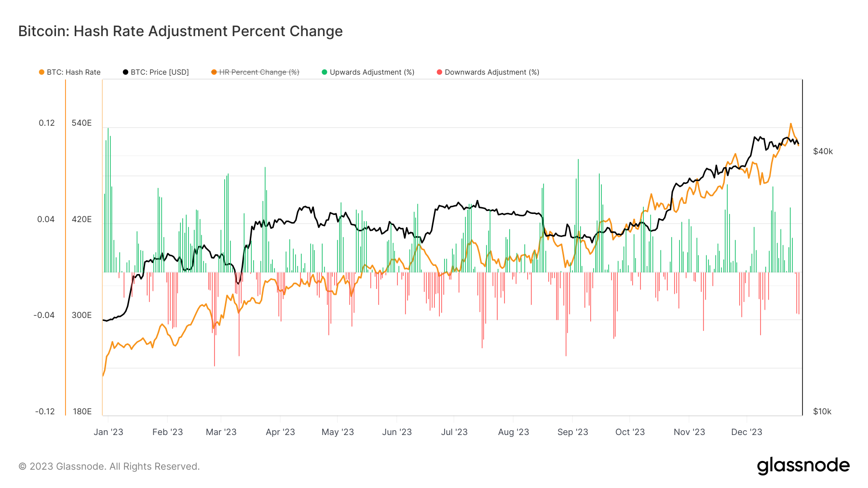Click the orange dot beside BTC: Hash Rate
868x488 pixels.
point(41,72)
